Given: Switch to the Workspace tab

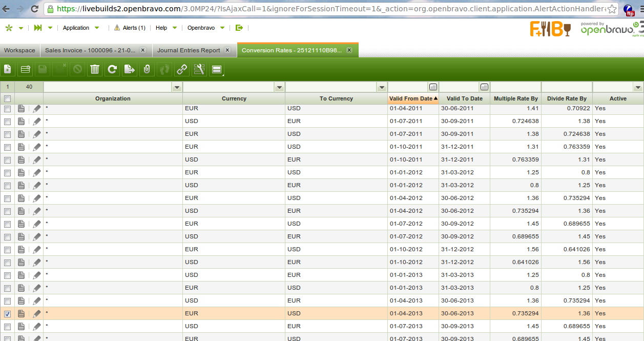Looking at the screenshot, I should [19, 50].
